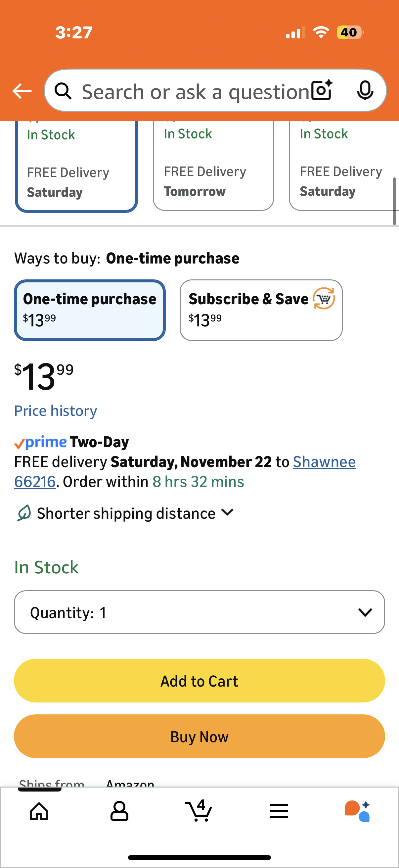Click the Add to Cart button
The image size is (399, 868).
click(x=199, y=681)
